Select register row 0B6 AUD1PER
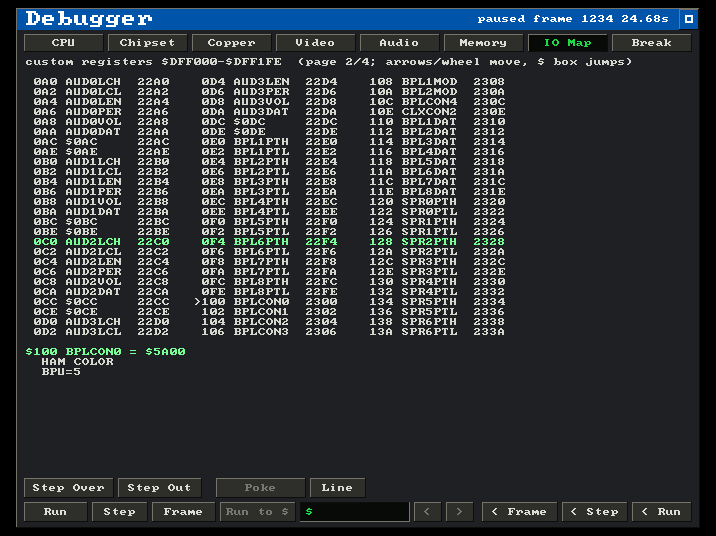Viewport: 716px width, 536px height. tap(101, 192)
